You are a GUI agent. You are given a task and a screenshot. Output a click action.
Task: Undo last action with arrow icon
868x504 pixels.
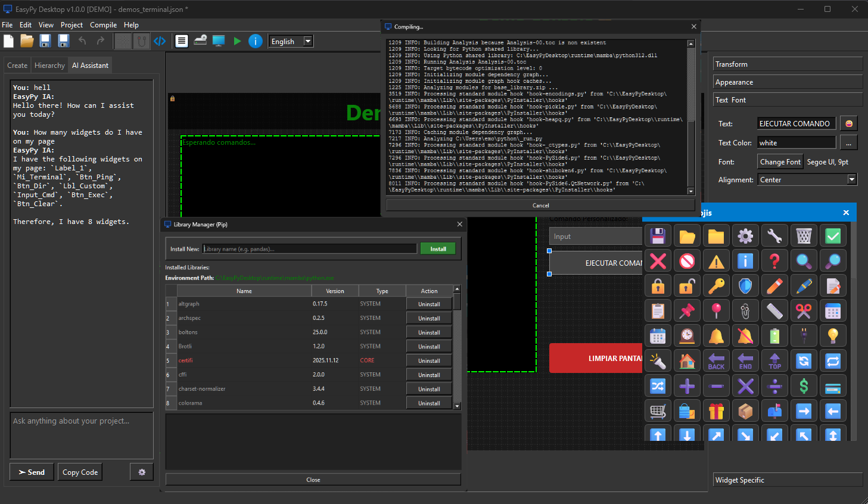tap(82, 41)
